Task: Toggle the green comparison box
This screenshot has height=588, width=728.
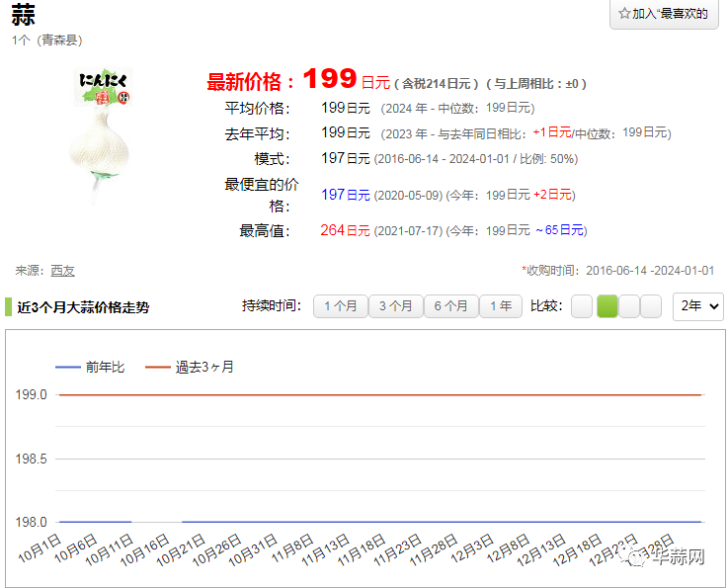Action: (x=607, y=306)
